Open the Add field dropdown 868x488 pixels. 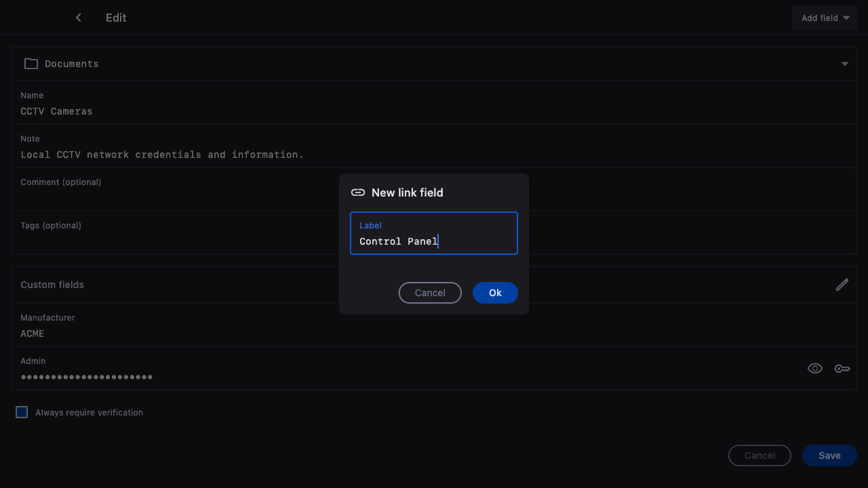[825, 18]
